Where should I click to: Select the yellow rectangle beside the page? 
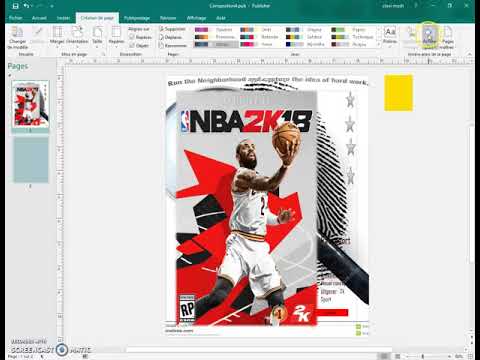pos(398,93)
